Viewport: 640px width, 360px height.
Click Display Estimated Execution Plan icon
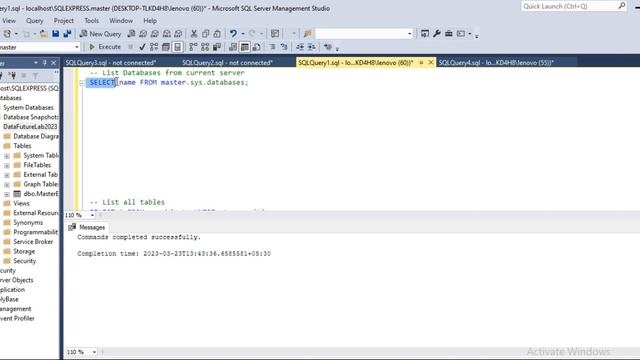point(154,47)
